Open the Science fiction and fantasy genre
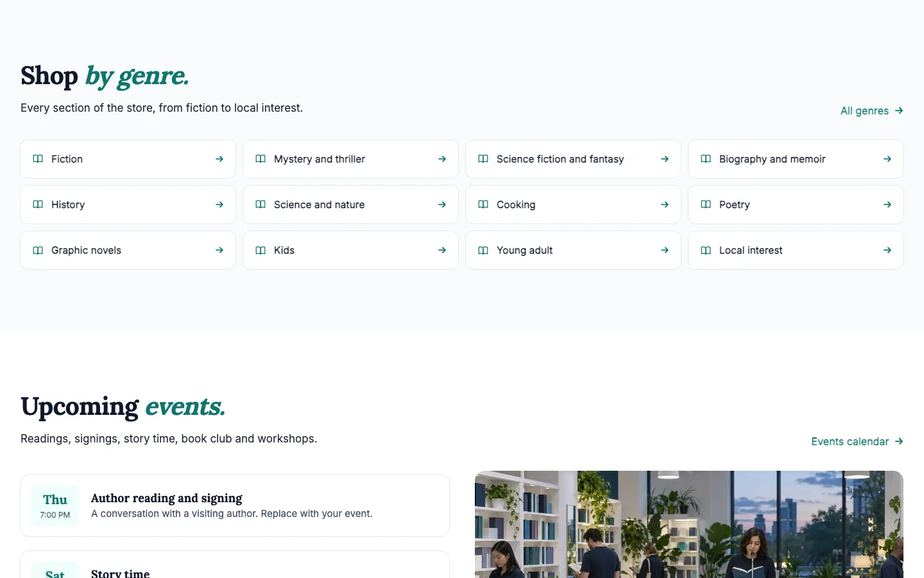The width and height of the screenshot is (924, 578). point(573,159)
